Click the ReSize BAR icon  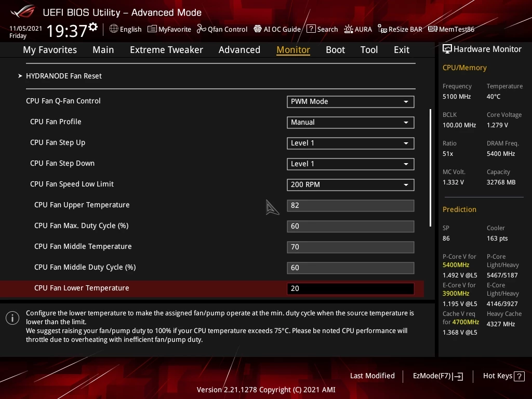[382, 29]
